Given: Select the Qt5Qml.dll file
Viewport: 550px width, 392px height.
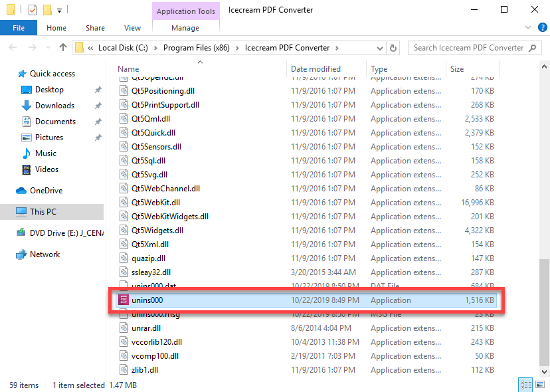Looking at the screenshot, I should (x=151, y=119).
